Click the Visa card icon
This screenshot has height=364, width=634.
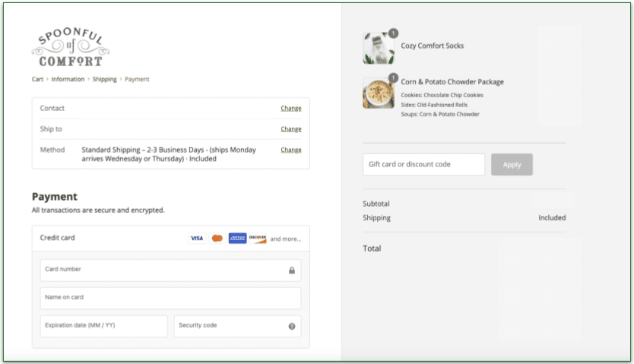coord(197,239)
